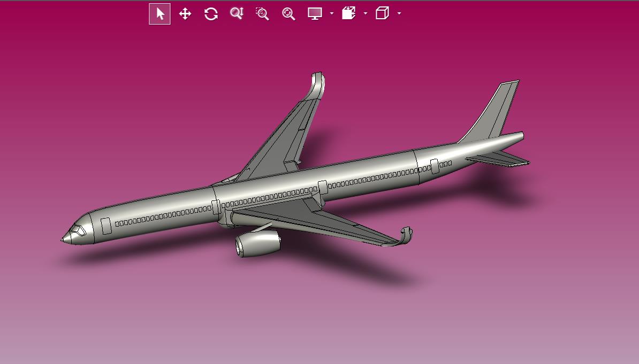Activate the Zoom to area tool
Viewport: 639px width, 364px height.
[262, 13]
